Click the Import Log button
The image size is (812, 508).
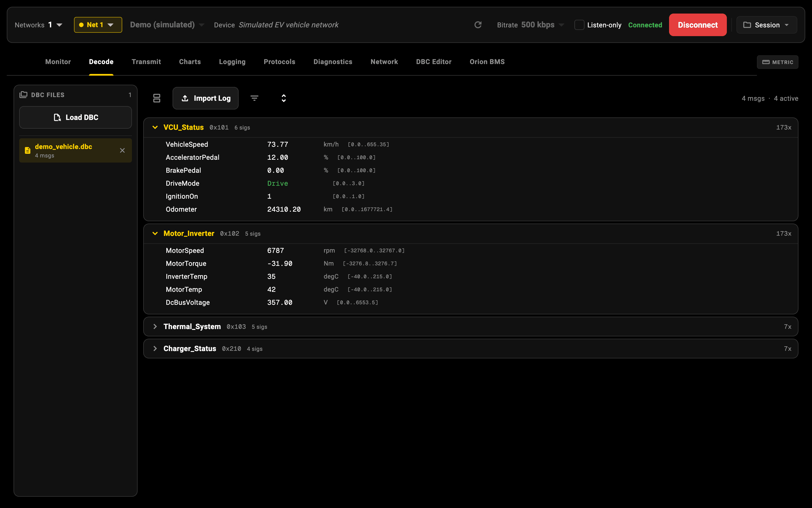pos(205,98)
